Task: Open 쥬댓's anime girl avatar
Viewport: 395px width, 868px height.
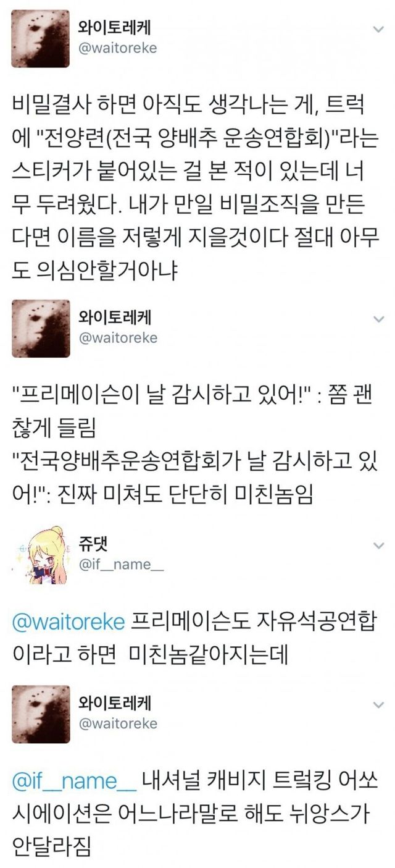Action: click(x=41, y=554)
